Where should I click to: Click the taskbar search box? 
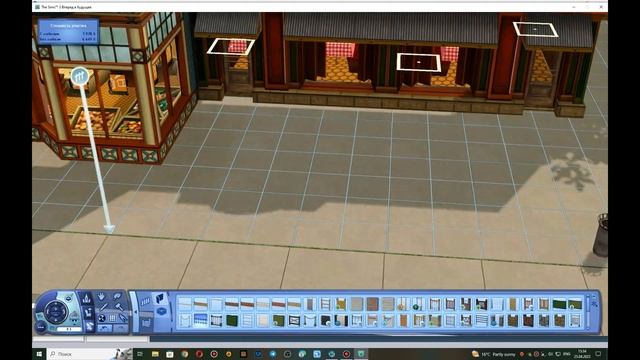pyautogui.click(x=90, y=354)
